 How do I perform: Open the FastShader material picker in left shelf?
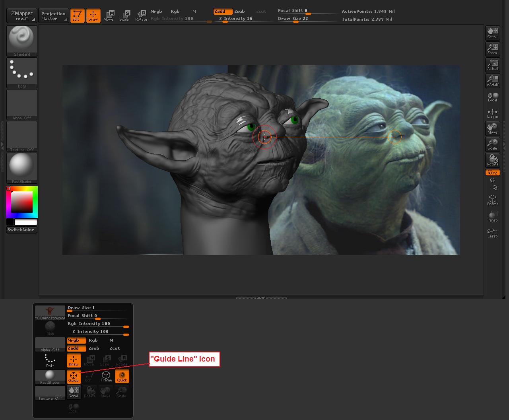[22, 168]
